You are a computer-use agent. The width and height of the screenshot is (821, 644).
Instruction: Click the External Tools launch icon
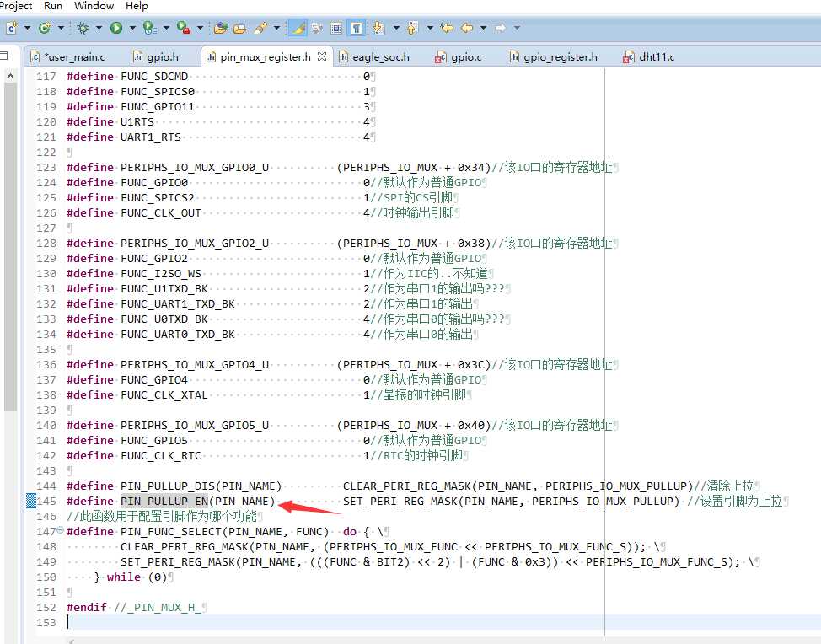pos(183,28)
